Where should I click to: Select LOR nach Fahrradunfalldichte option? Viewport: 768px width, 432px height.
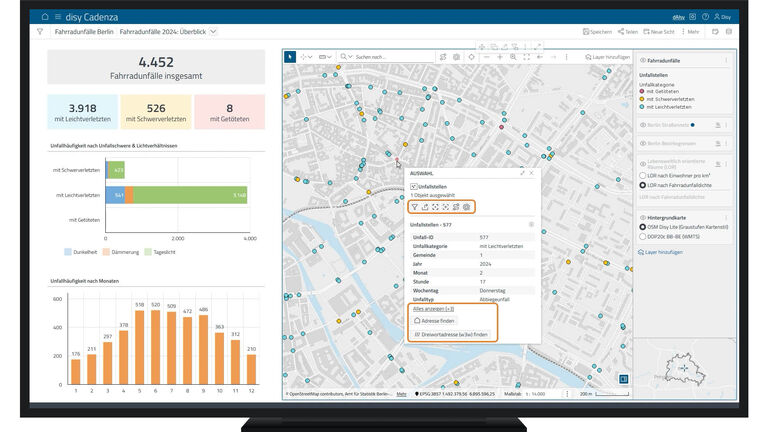643,185
